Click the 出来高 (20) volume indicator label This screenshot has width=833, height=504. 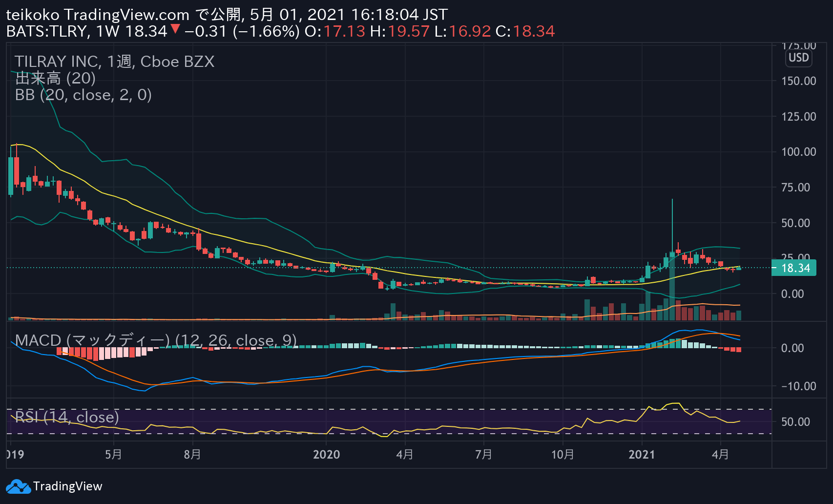click(55, 78)
